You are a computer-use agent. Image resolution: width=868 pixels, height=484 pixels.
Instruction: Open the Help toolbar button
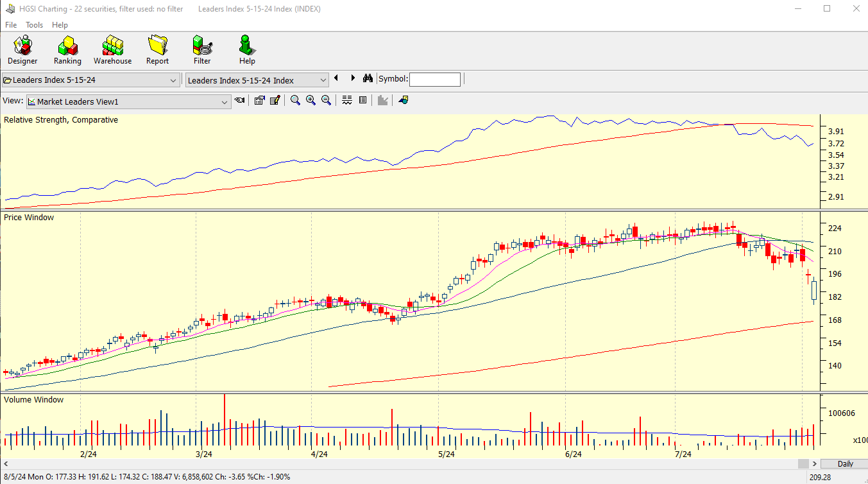247,50
